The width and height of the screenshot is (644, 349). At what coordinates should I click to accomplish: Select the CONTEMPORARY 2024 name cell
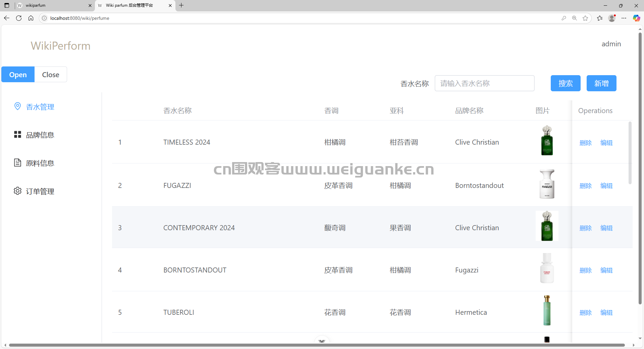(199, 228)
